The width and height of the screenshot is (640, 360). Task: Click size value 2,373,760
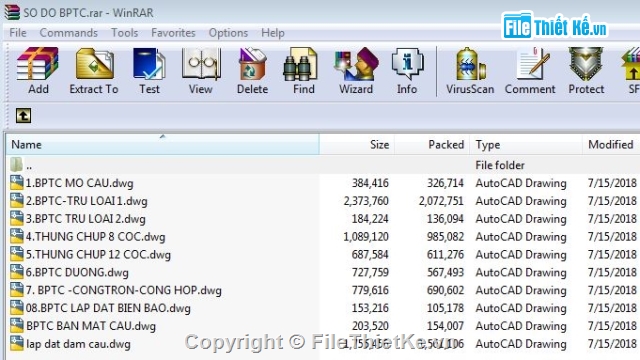coord(366,201)
